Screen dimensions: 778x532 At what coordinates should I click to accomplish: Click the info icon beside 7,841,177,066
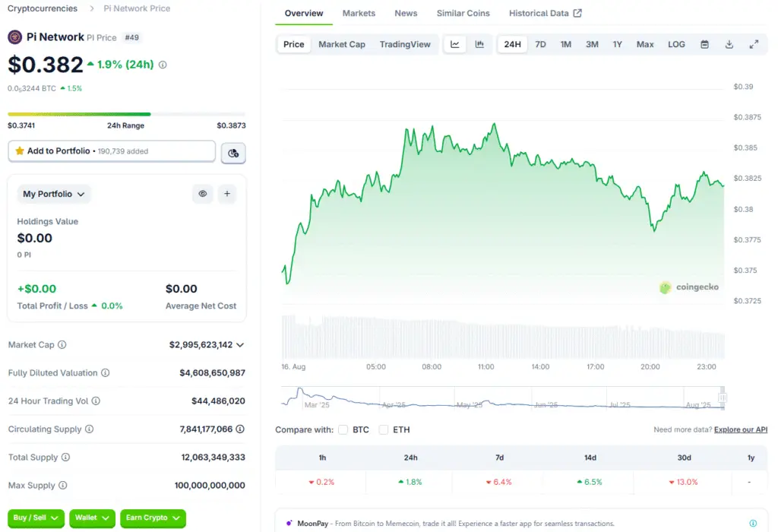pyautogui.click(x=240, y=429)
